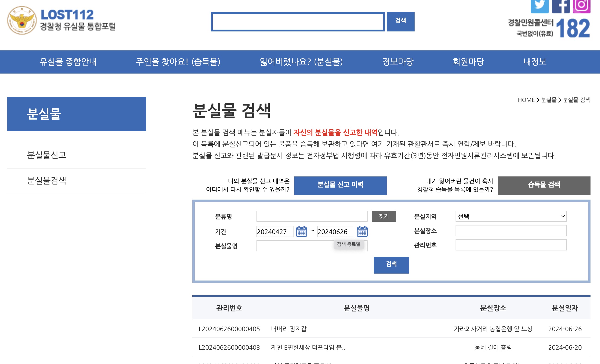Expand the 분실지역 선택 dropdown

(511, 216)
